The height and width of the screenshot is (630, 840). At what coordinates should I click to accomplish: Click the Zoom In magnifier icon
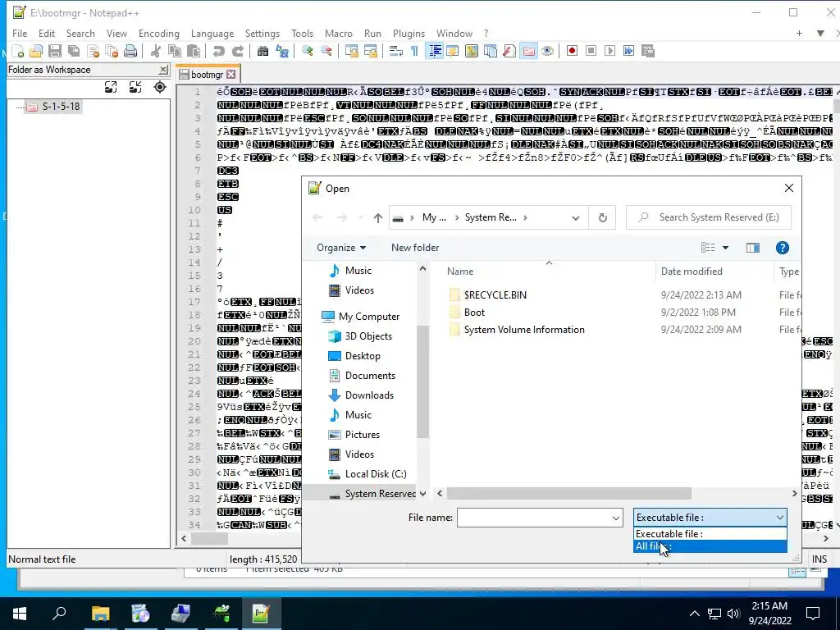(x=307, y=51)
